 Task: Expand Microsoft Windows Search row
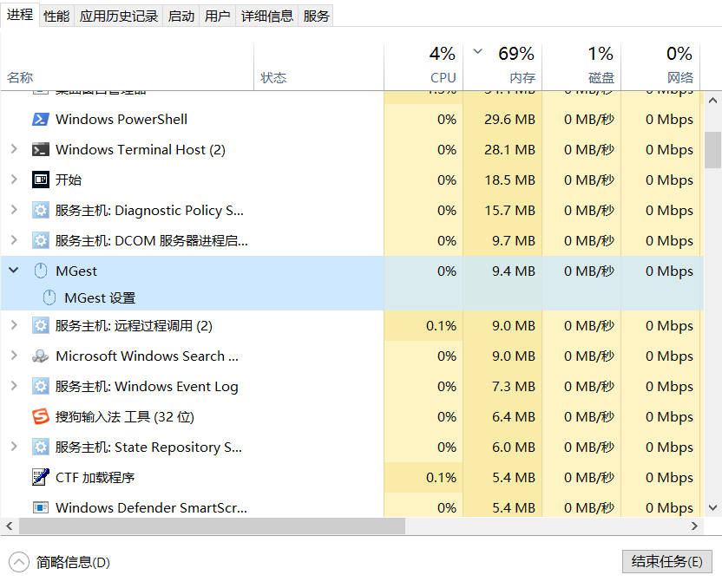pyautogui.click(x=14, y=356)
